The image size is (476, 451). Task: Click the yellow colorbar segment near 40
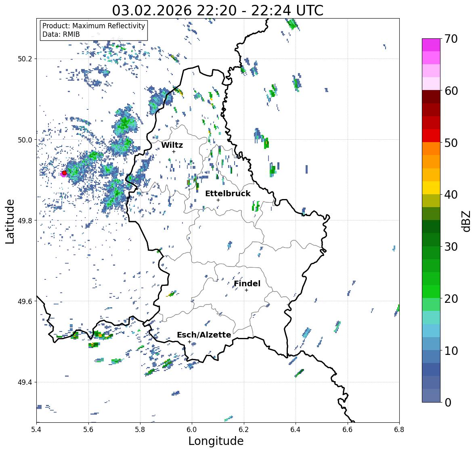(x=431, y=188)
